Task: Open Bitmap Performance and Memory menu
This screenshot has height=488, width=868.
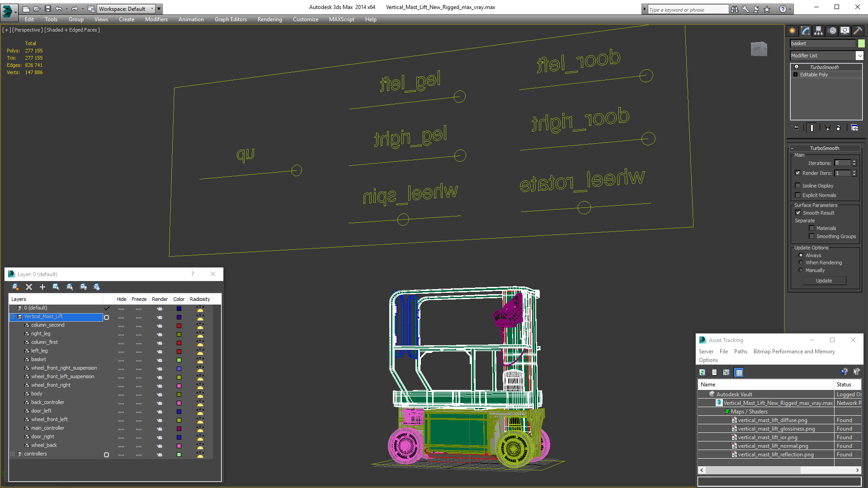Action: click(794, 352)
